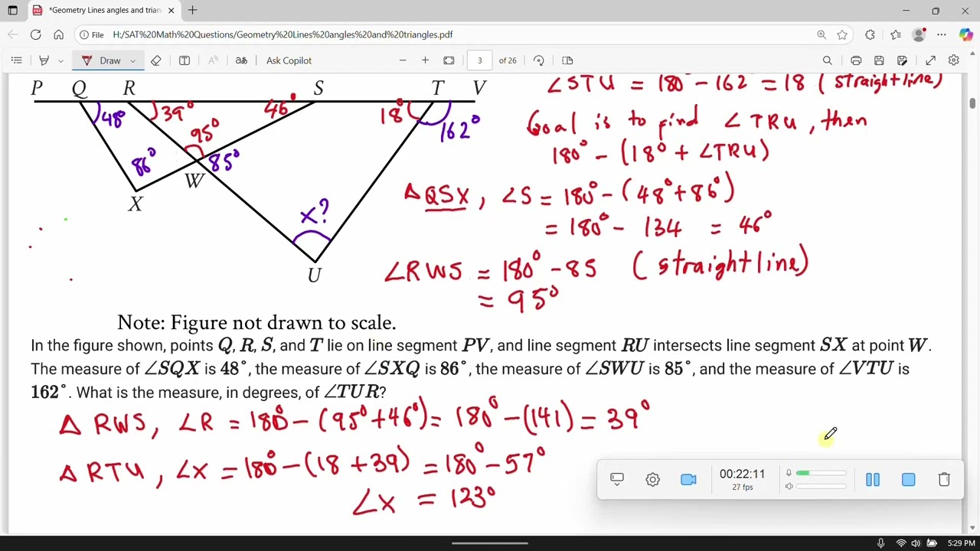Click the Translate icon in PDF toolbar

click(x=241, y=60)
